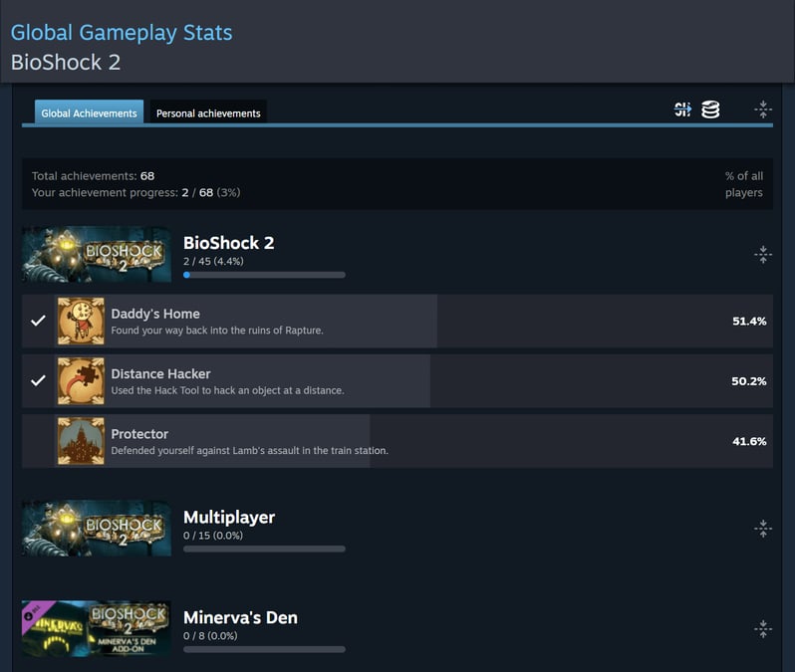Click the Multiplayer group heading text

(229, 518)
